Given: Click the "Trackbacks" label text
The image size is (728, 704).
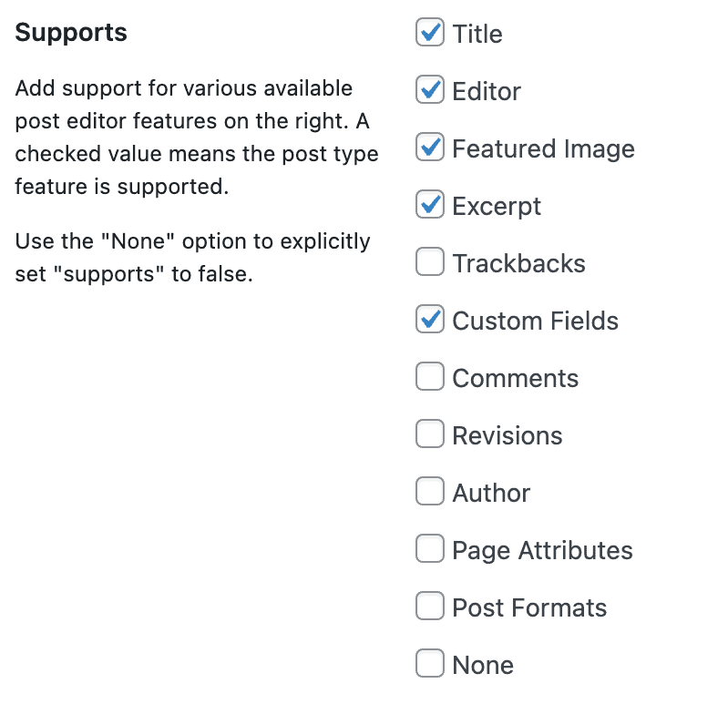Looking at the screenshot, I should pyautogui.click(x=518, y=263).
